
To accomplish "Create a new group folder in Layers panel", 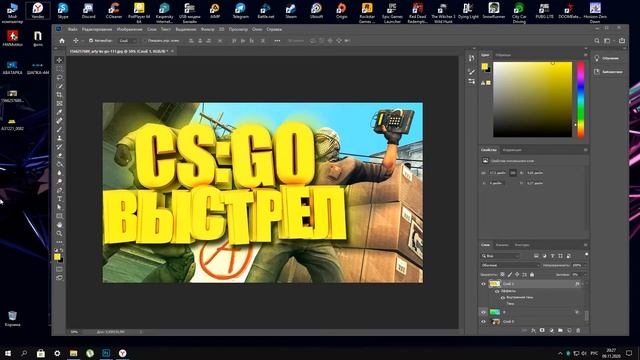I will pos(560,330).
